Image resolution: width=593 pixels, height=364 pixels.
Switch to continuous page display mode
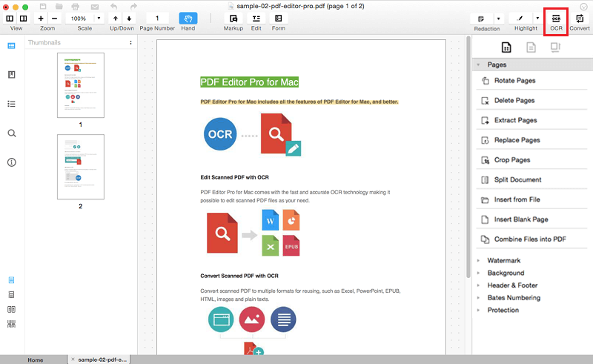click(x=11, y=295)
